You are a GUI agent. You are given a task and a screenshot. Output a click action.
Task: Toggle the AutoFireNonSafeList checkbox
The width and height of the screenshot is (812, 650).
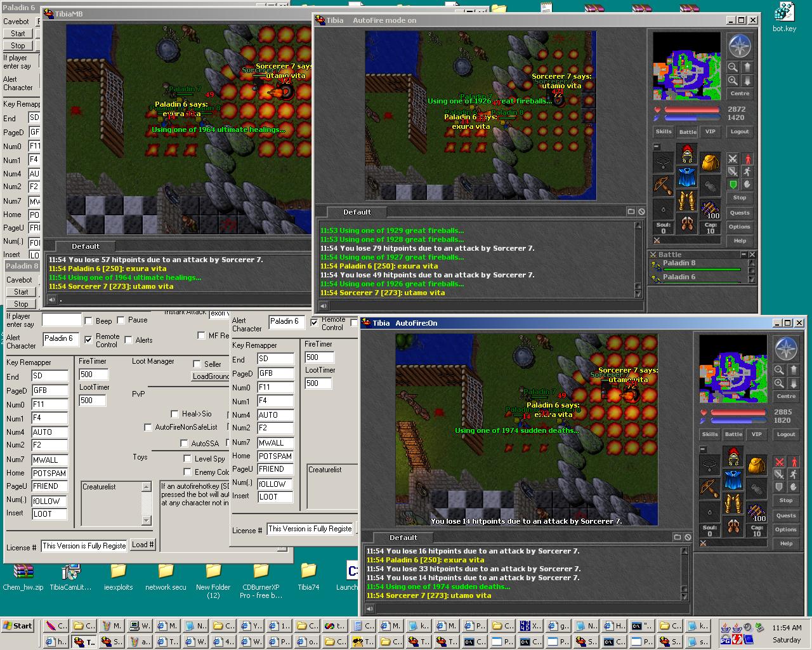tap(148, 427)
